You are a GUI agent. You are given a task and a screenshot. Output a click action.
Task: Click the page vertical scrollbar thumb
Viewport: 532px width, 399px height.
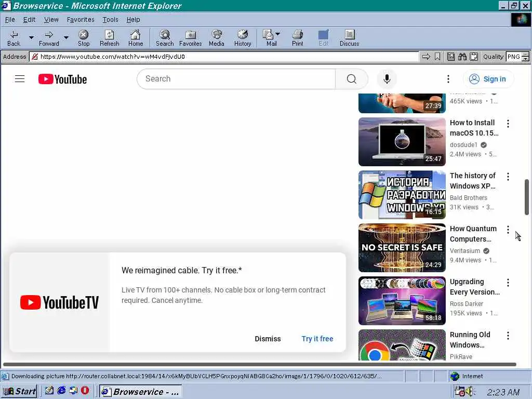pos(527,197)
